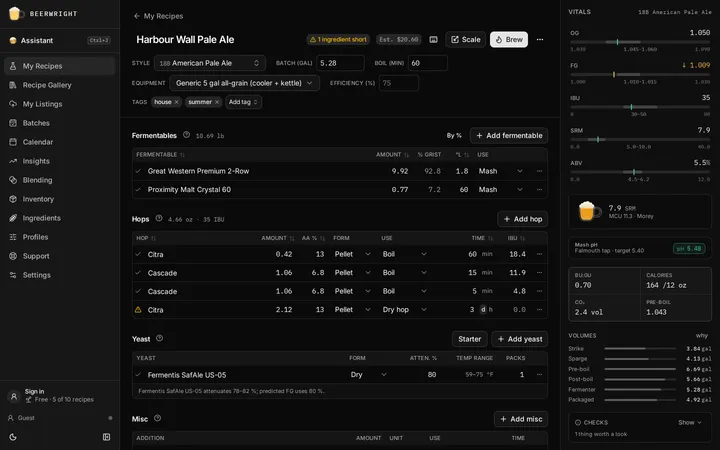This screenshot has width=720, height=450.
Task: Toggle check for Cascade 5 min hop
Action: pos(138,291)
